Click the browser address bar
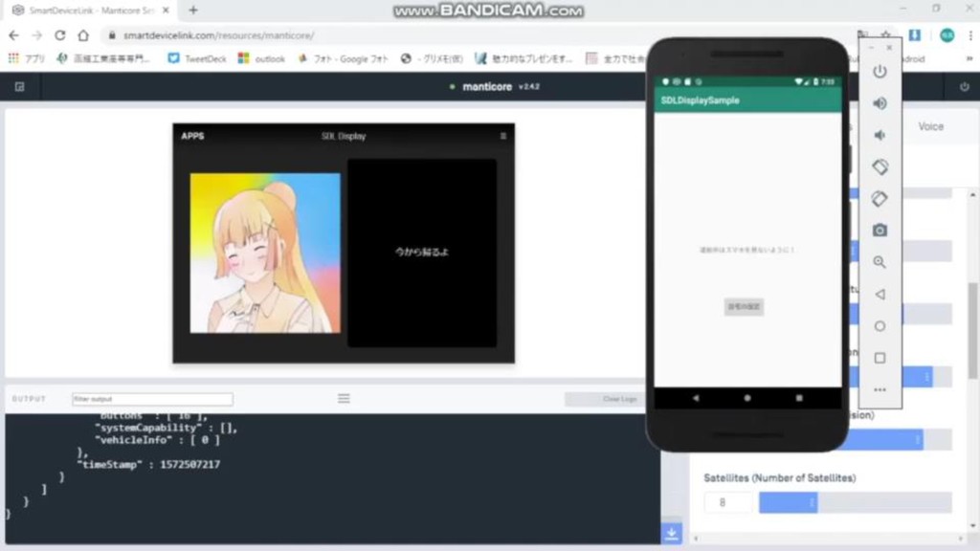980x551 pixels. coord(475,35)
